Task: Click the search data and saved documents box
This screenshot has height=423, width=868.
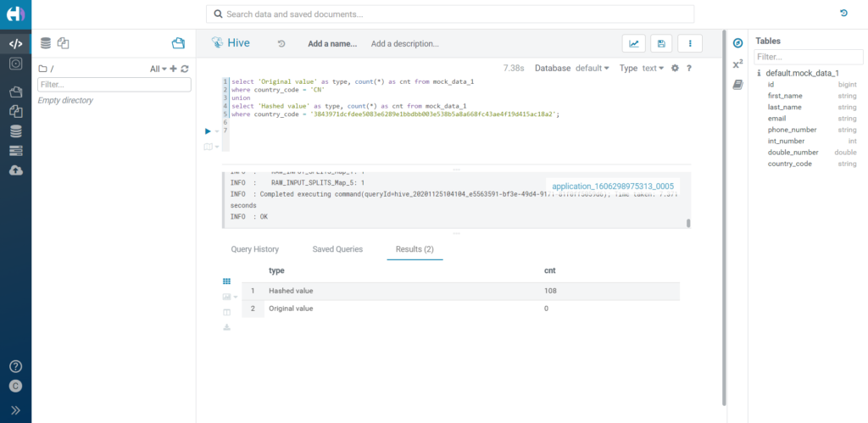Action: tap(449, 14)
